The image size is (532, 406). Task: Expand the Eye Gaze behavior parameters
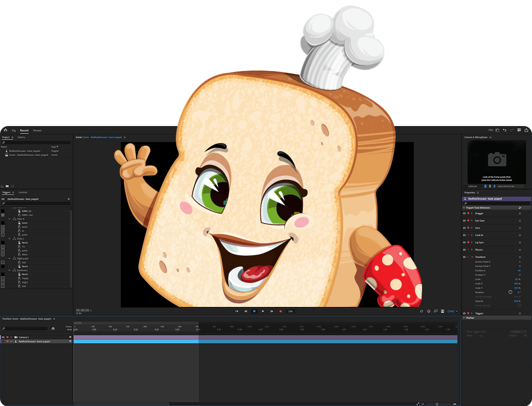(472, 221)
